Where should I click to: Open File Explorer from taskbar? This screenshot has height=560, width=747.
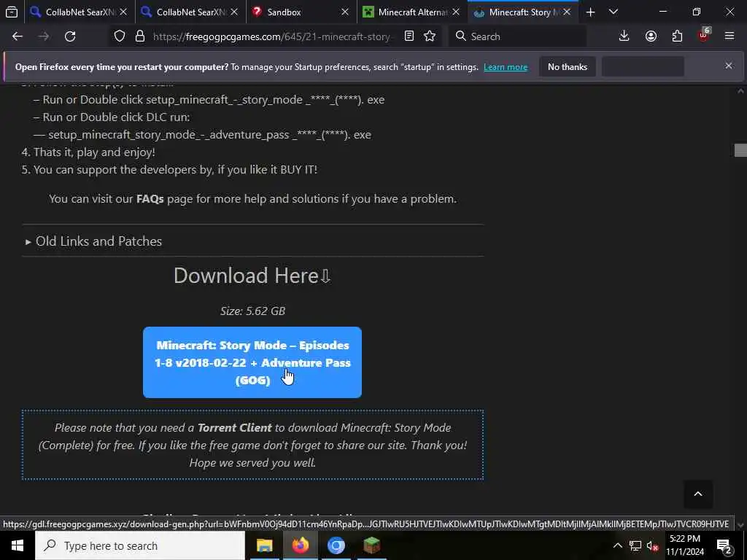pos(264,545)
